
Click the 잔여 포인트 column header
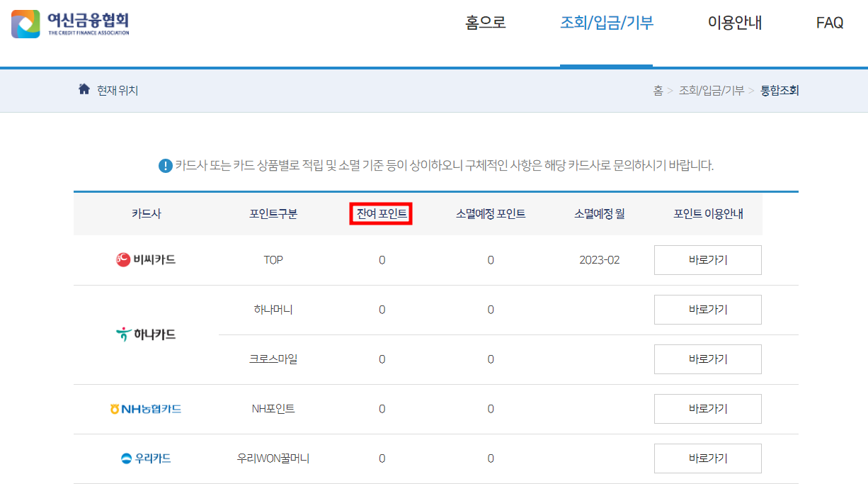coord(382,214)
